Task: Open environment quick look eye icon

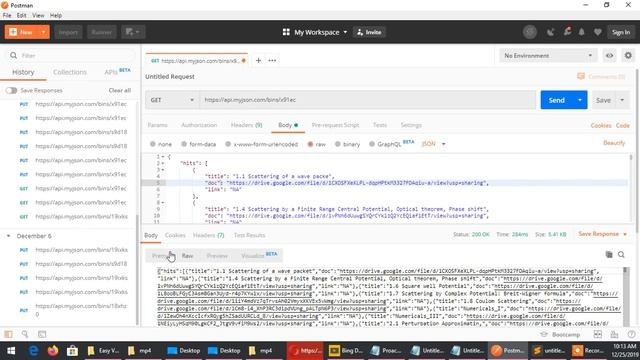Action: pos(609,56)
